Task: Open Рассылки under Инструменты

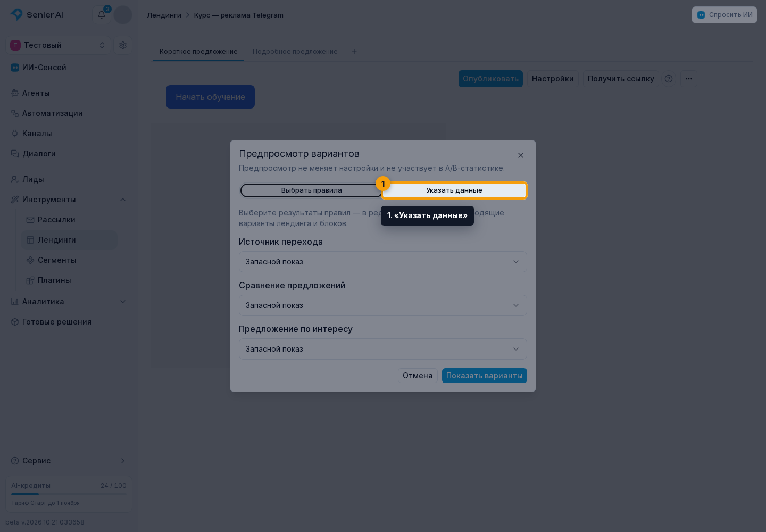Action: click(69, 220)
